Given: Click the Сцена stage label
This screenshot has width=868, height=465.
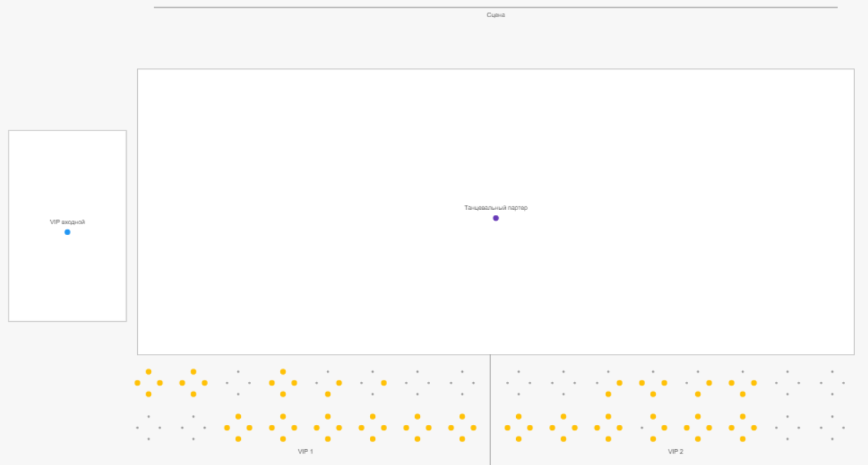Looking at the screenshot, I should pyautogui.click(x=496, y=15).
